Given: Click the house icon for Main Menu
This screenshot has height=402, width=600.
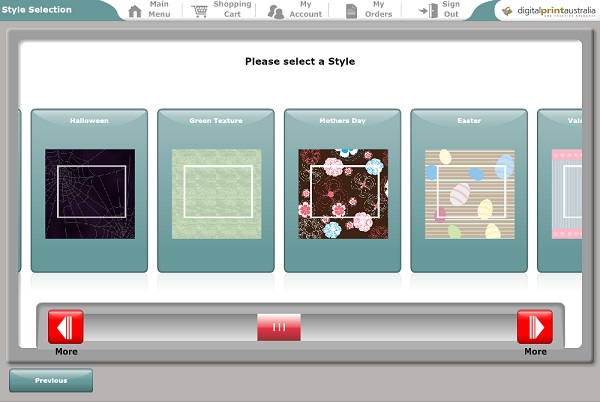Looking at the screenshot, I should tap(135, 11).
